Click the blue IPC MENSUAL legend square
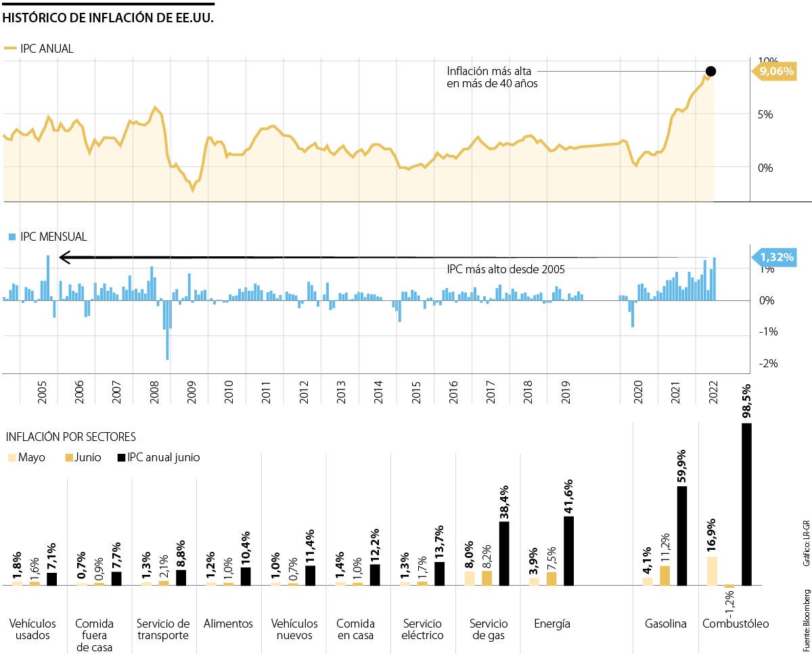The image size is (812, 654). [11, 237]
